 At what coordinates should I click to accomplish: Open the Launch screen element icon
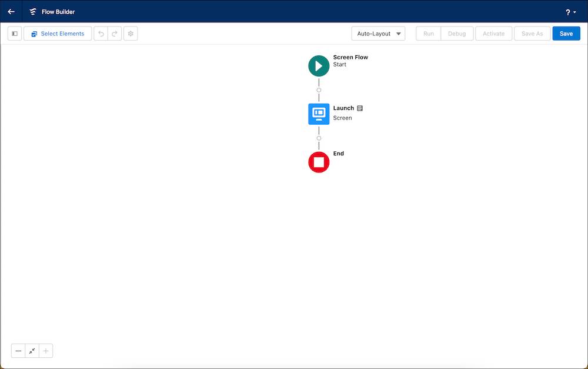319,114
